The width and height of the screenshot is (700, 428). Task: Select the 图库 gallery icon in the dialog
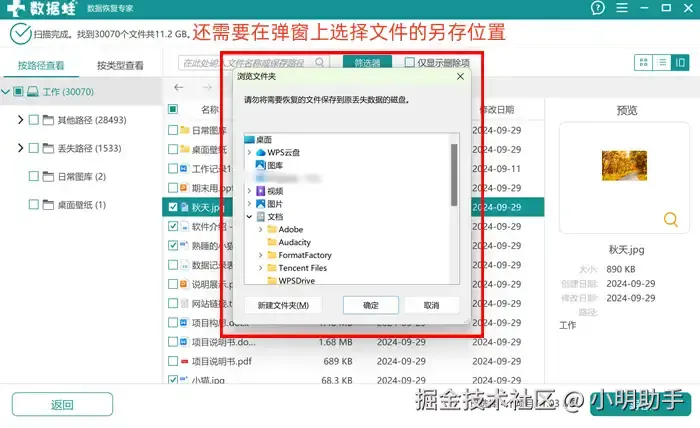click(261, 165)
